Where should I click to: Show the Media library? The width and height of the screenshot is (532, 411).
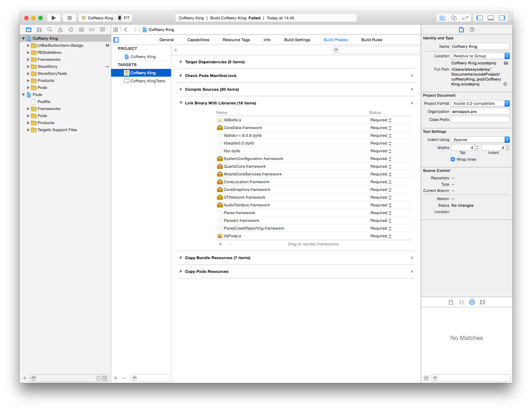(482, 302)
